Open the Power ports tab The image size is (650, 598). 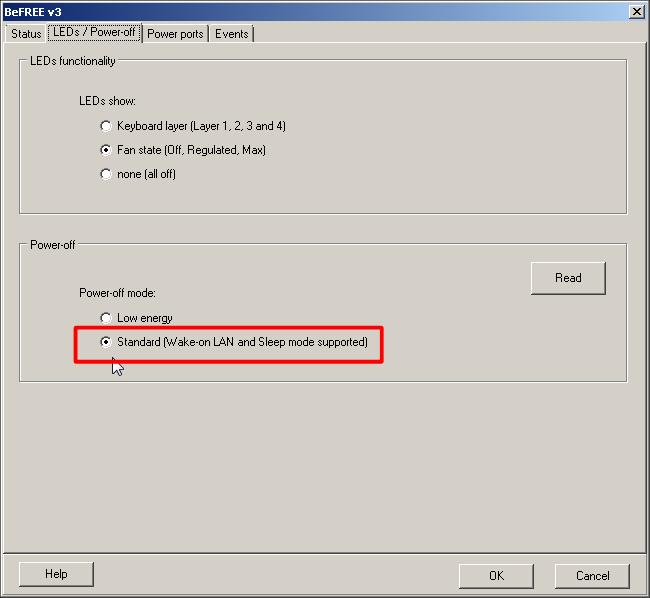(175, 34)
